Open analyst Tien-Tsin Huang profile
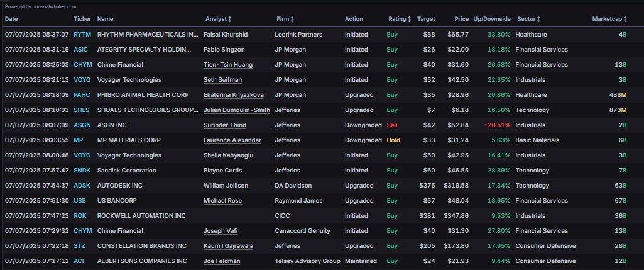The image size is (644, 270). tap(228, 65)
